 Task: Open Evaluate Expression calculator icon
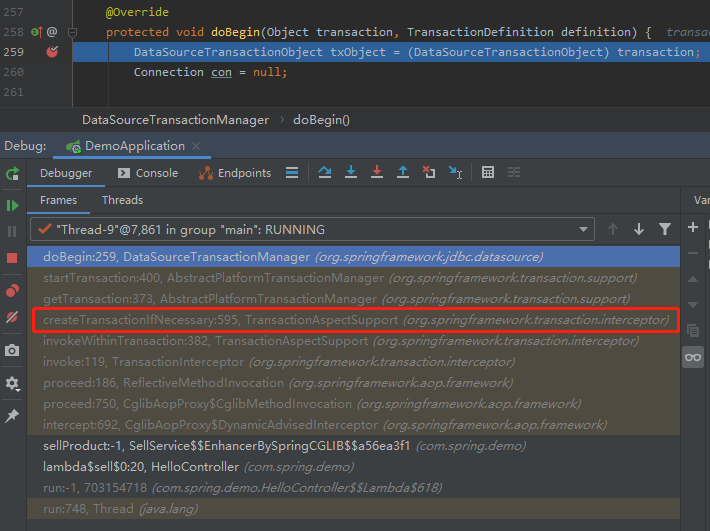click(x=488, y=172)
